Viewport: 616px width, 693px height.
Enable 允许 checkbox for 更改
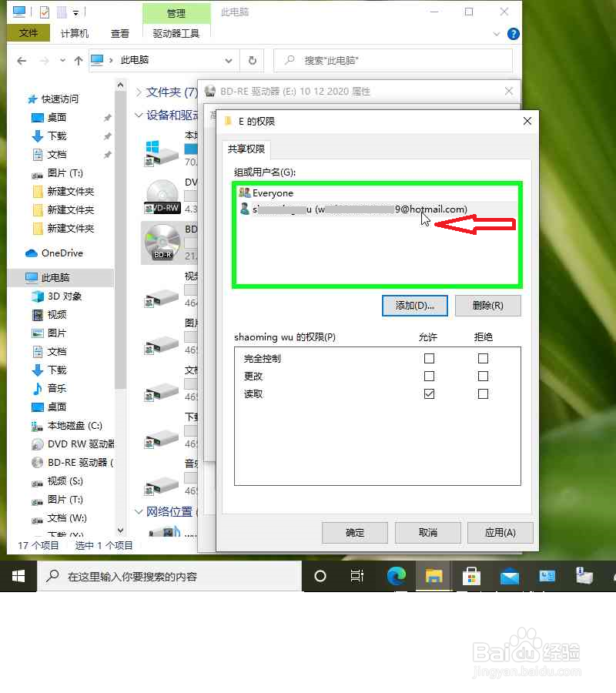[429, 376]
